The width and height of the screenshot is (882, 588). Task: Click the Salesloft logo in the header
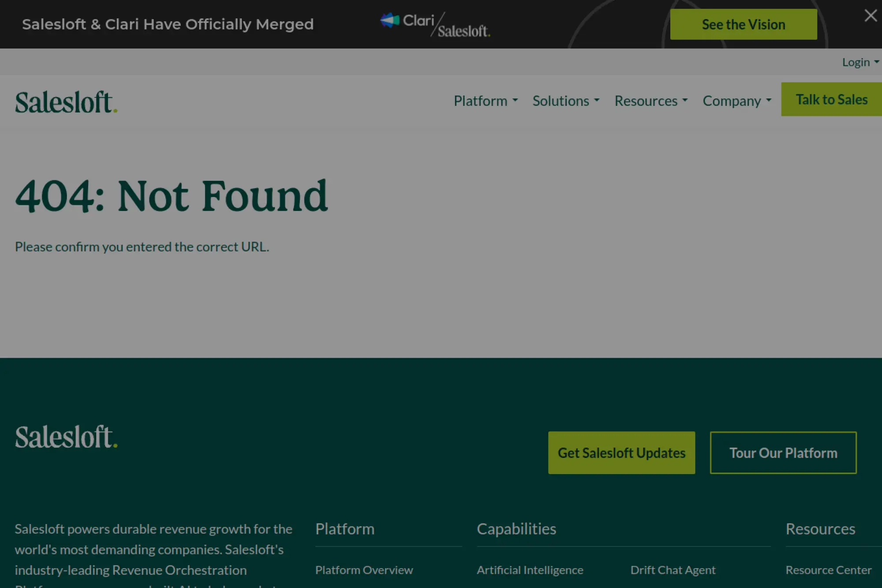point(66,102)
